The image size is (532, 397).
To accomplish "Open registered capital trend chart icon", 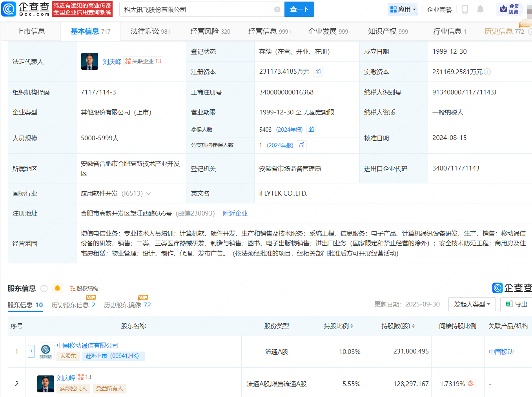I will pos(318,72).
